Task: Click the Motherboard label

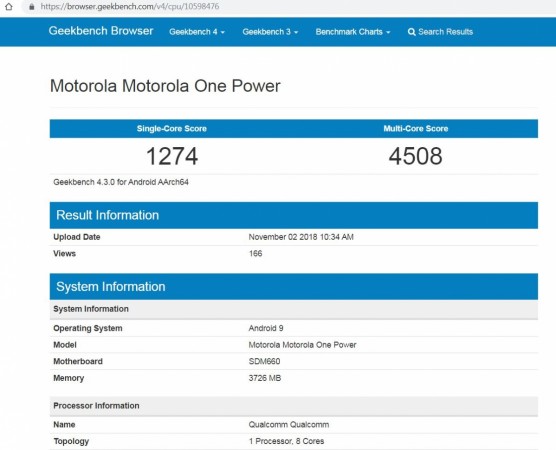Action: tap(78, 361)
